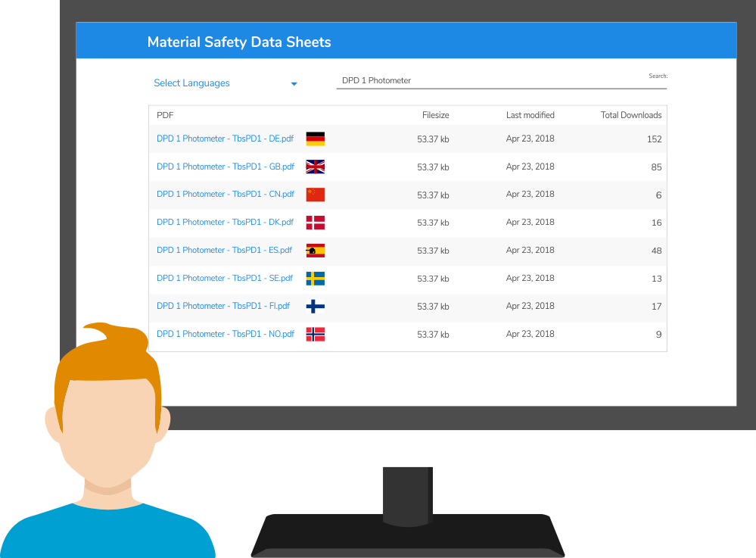
Task: Click the Spanish flag icon
Action: point(315,251)
